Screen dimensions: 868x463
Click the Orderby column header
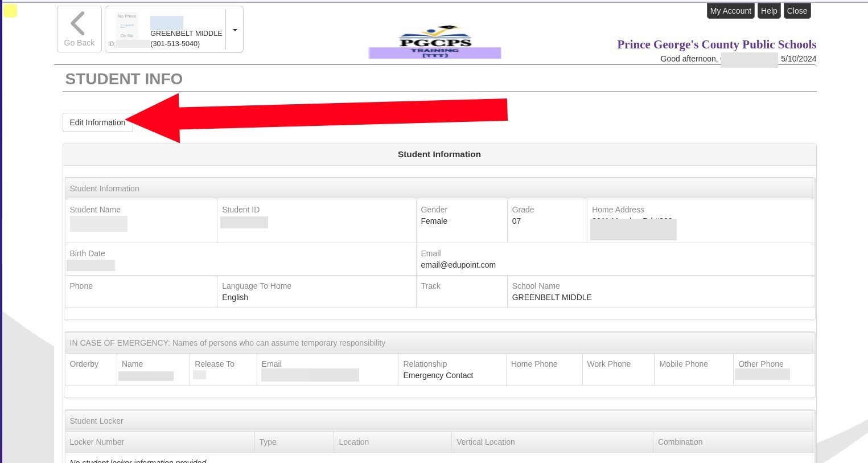84,364
